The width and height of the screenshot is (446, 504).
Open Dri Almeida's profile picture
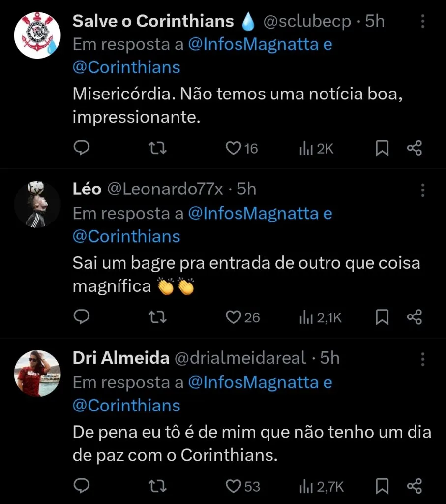37,373
